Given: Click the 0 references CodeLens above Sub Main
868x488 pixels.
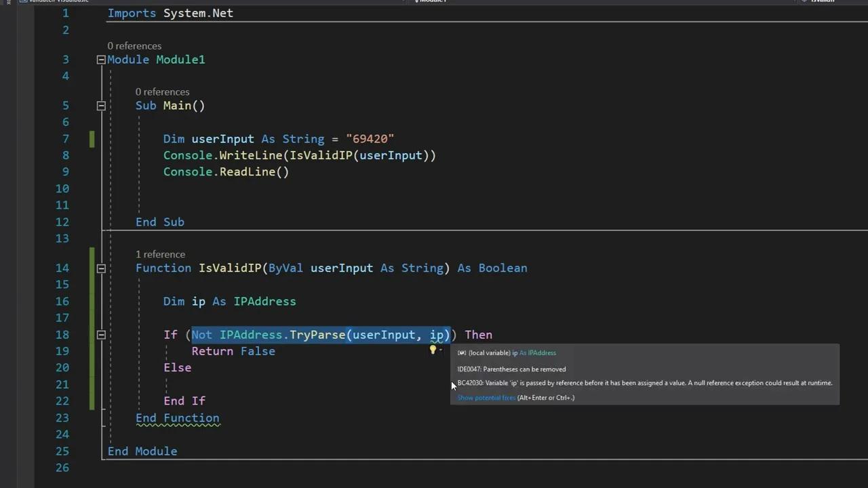Looking at the screenshot, I should [x=162, y=91].
